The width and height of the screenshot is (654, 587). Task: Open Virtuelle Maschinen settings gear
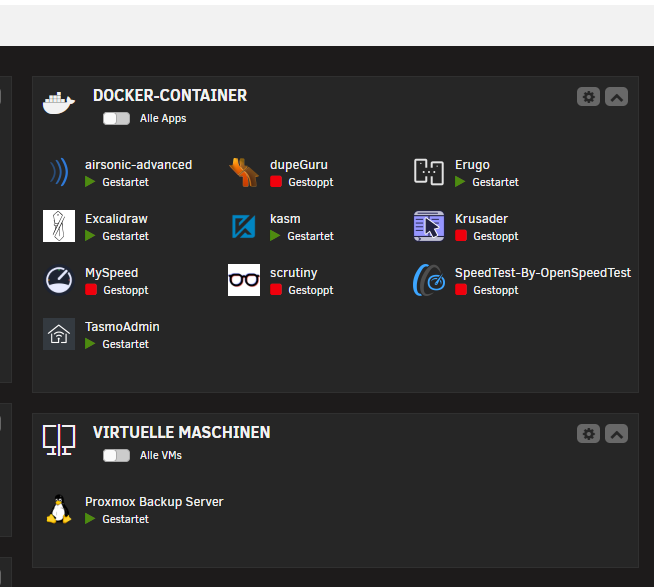pyautogui.click(x=589, y=434)
